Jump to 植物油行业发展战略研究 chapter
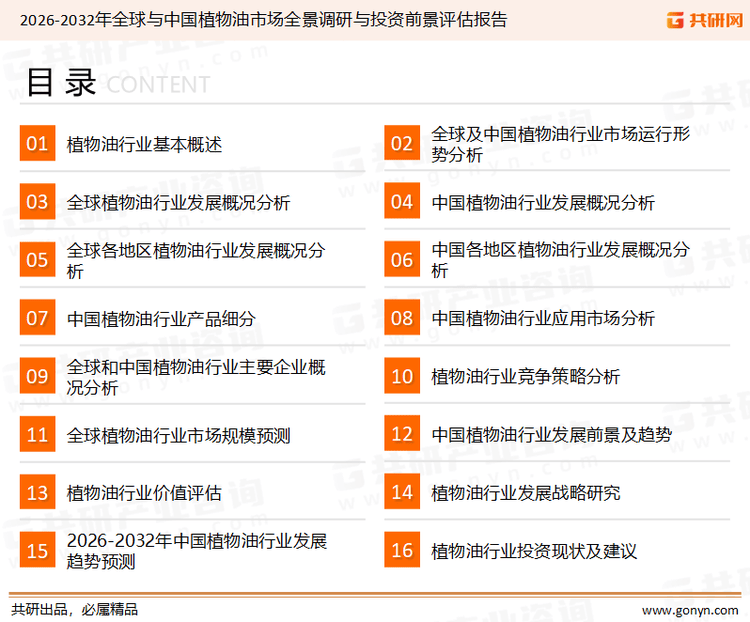The height and width of the screenshot is (622, 750). click(526, 492)
